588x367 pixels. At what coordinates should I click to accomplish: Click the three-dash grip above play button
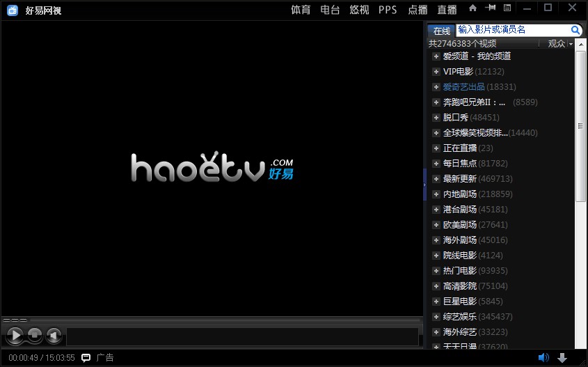(15, 320)
